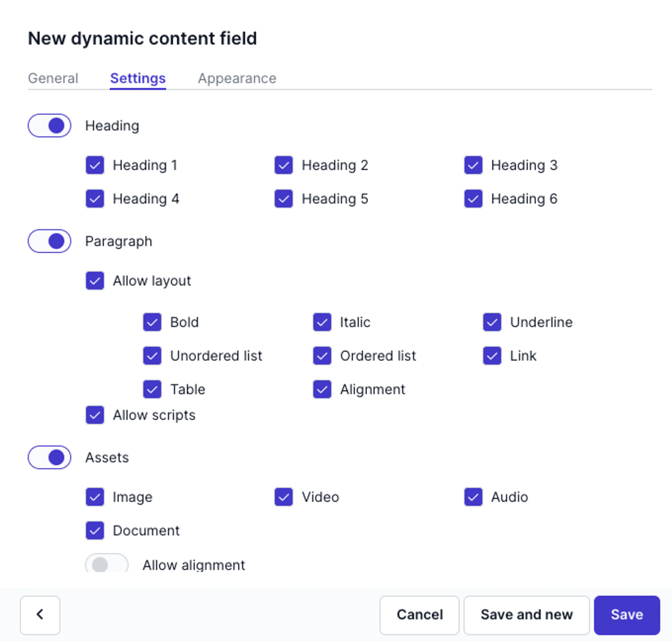672x641 pixels.
Task: Uncheck the Heading 3 checkbox
Action: (x=473, y=165)
